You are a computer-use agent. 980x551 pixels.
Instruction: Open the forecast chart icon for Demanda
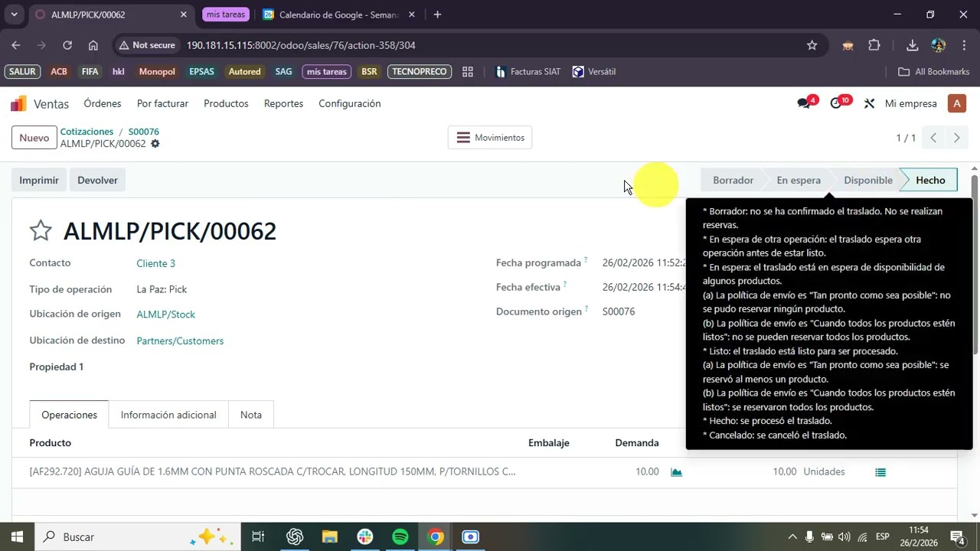tap(676, 472)
